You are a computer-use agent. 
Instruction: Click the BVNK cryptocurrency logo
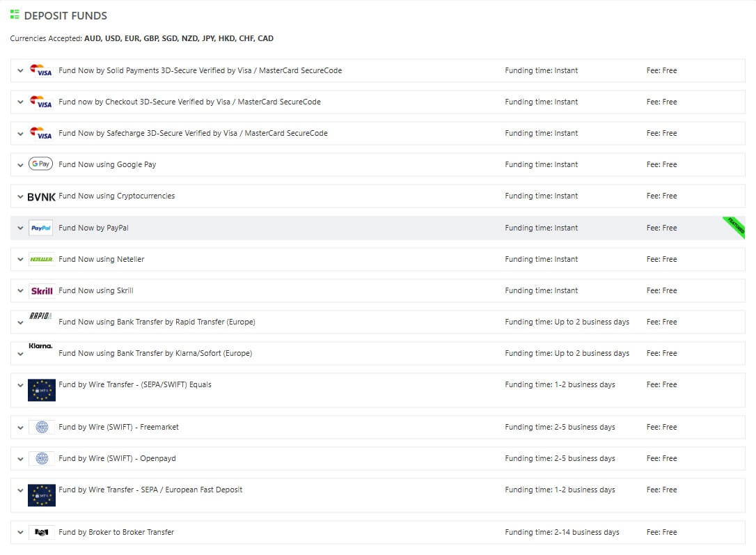(x=41, y=197)
